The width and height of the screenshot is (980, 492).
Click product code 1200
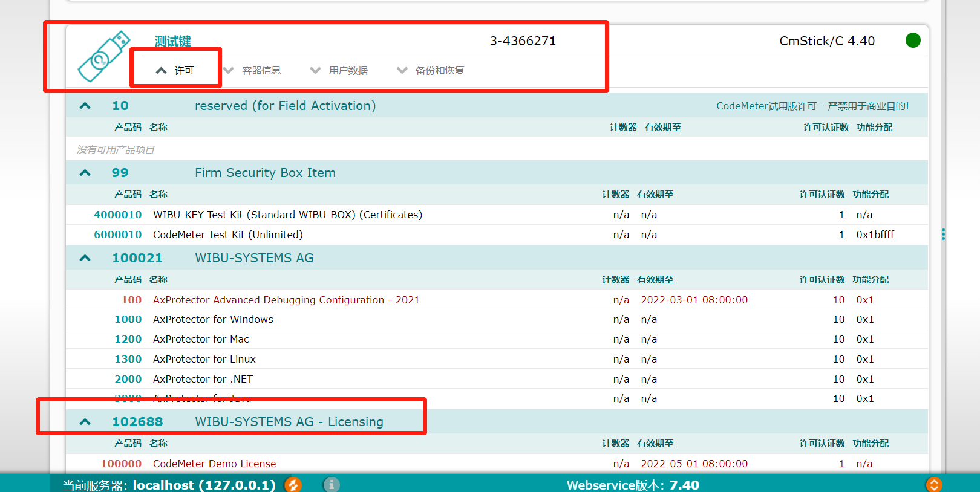point(128,339)
